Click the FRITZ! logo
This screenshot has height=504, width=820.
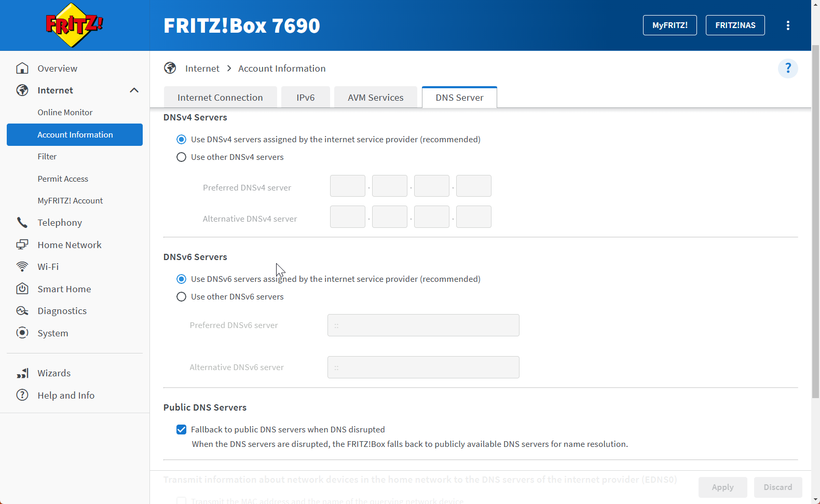[x=74, y=25]
